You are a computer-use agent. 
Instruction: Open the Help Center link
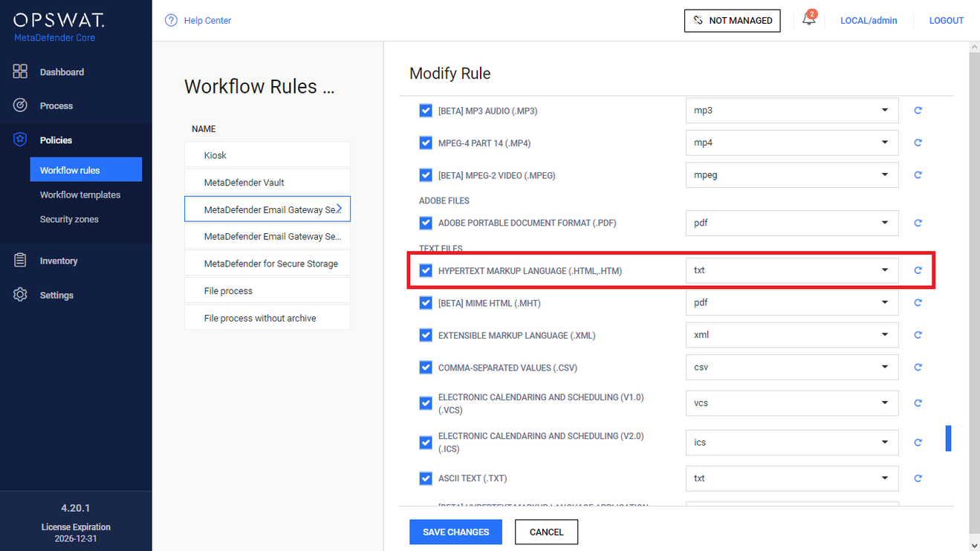(x=207, y=20)
